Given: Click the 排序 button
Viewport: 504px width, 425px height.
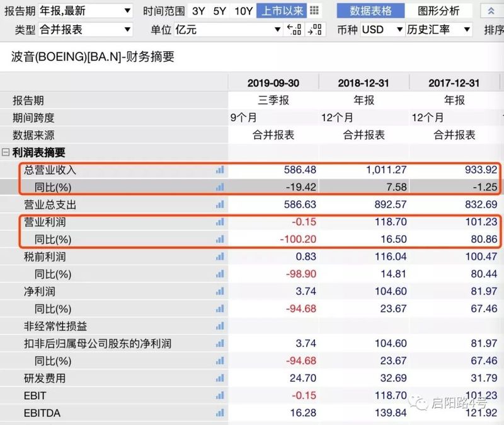Looking at the screenshot, I should pos(494,30).
